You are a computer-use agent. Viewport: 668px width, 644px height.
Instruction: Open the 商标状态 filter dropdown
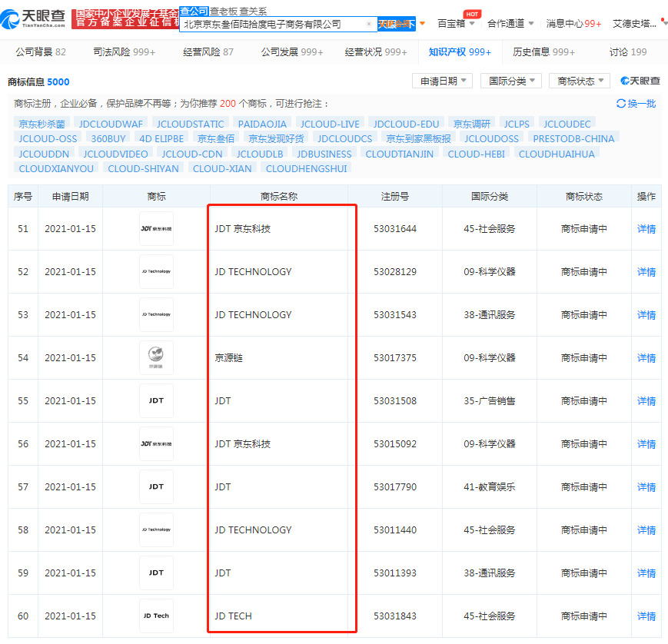tap(580, 81)
